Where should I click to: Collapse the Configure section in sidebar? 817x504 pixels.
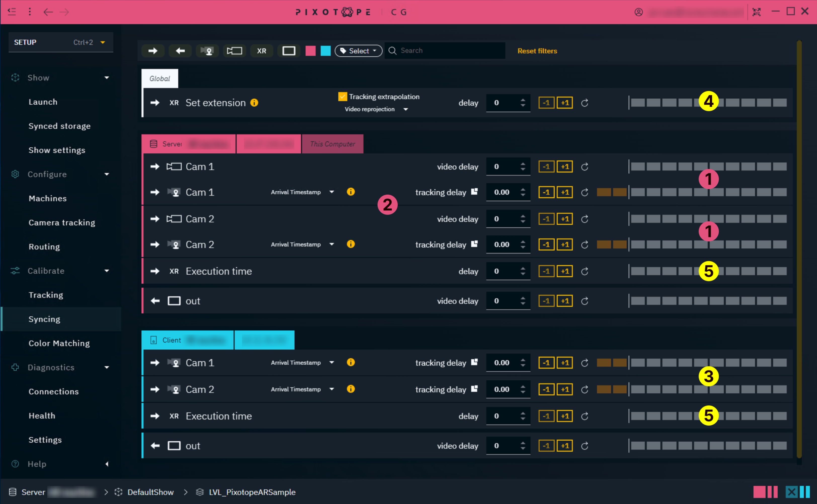coord(107,174)
